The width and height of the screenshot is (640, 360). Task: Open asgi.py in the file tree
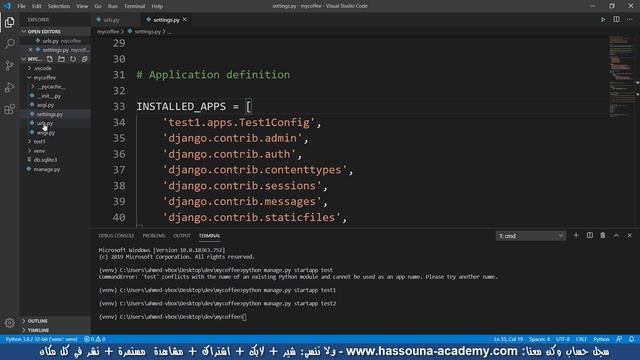(x=45, y=105)
